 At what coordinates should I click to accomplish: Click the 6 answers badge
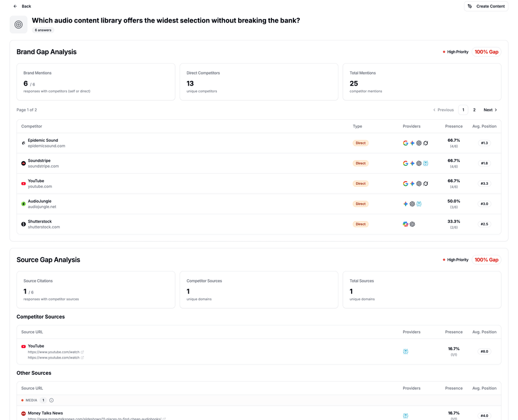coord(43,30)
